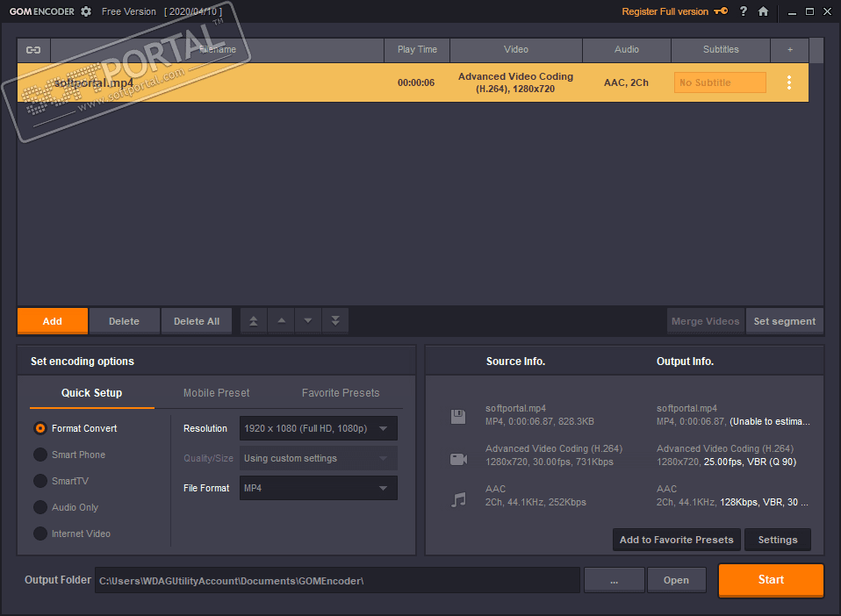The height and width of the screenshot is (616, 841).
Task: Click 00:00:06 play time cell
Action: click(x=416, y=82)
